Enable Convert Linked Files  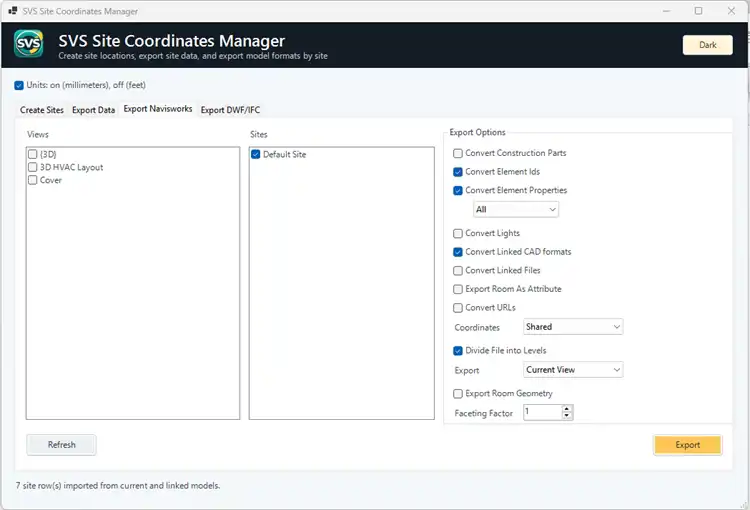458,270
